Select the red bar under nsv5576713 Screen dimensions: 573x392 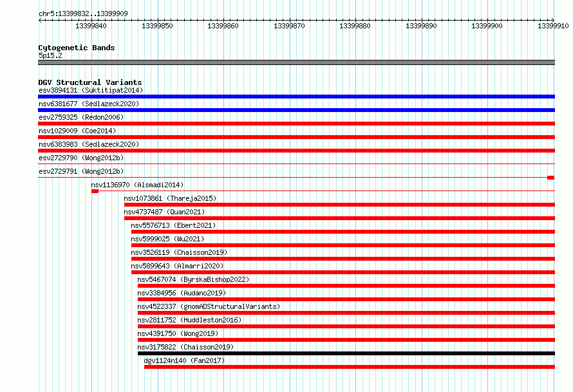tap(343, 232)
